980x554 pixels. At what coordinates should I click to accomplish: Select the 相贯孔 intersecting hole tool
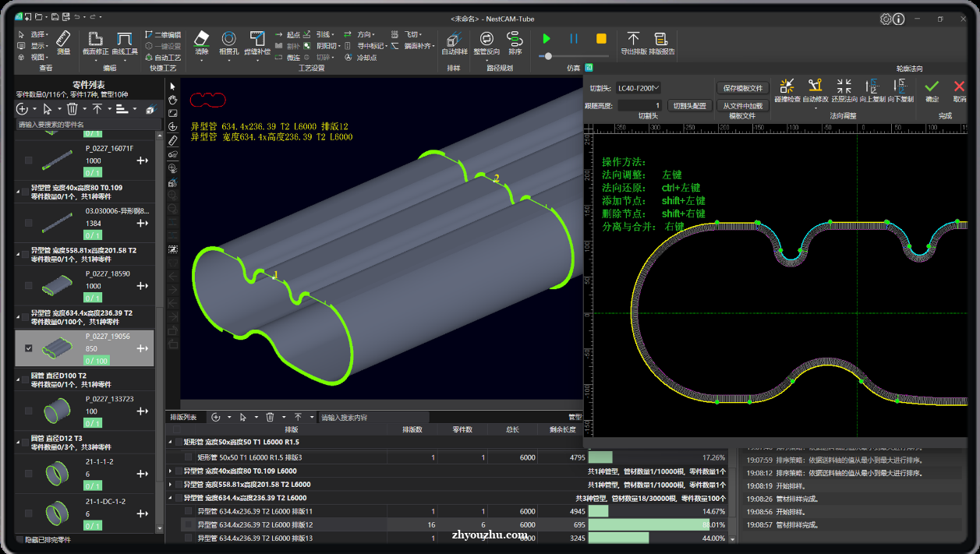(229, 43)
